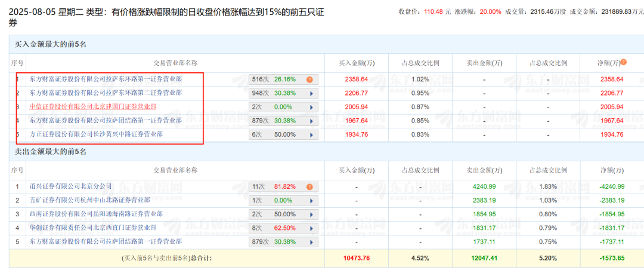This screenshot has width=644, height=273.
Task: Select the net value -4240.99
Action: [x=612, y=186]
